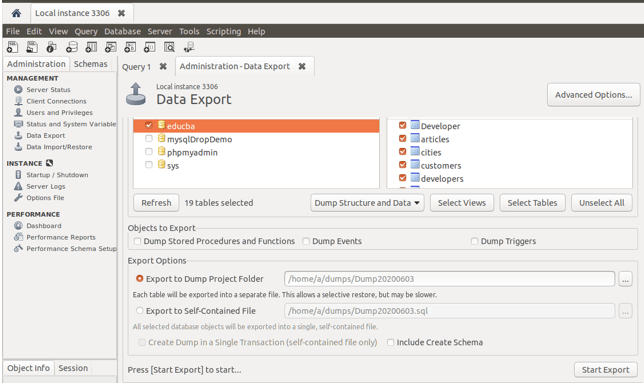Open Dump Structure and Data dropdown
The height and width of the screenshot is (384, 644).
tap(367, 203)
